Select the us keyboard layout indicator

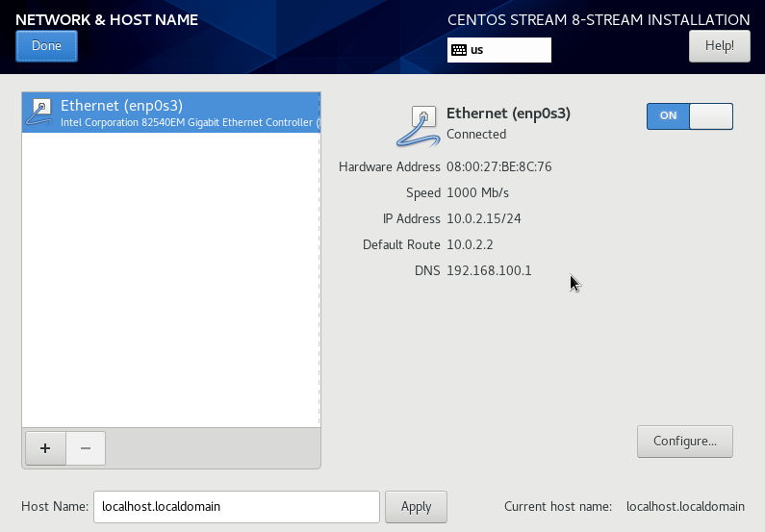499,50
